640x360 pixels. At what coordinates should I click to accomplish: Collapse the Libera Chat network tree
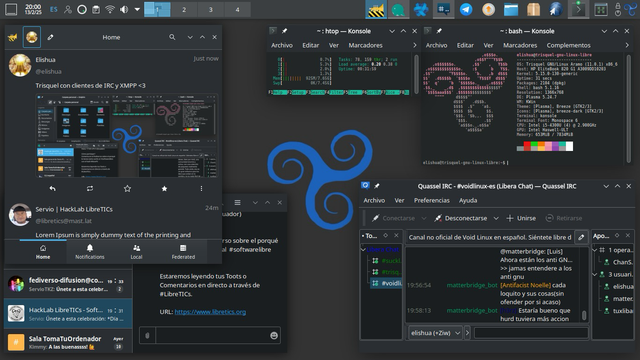coord(363,249)
